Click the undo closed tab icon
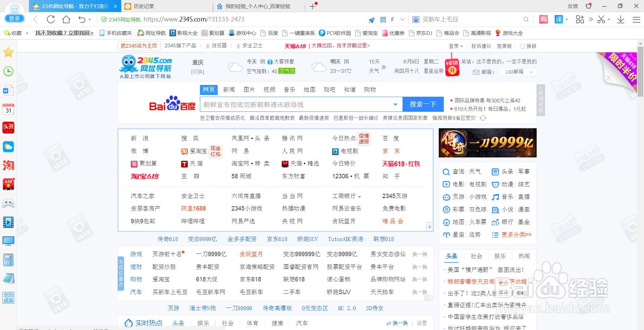 point(82,19)
